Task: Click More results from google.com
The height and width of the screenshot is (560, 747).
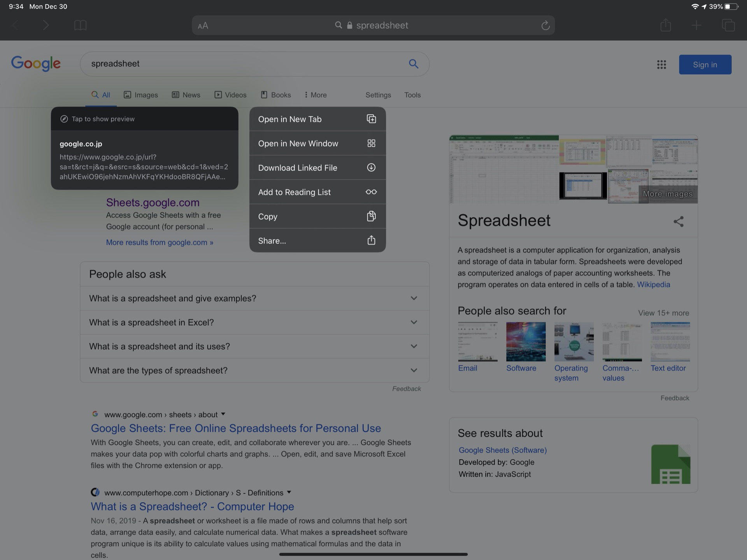Action: point(160,242)
